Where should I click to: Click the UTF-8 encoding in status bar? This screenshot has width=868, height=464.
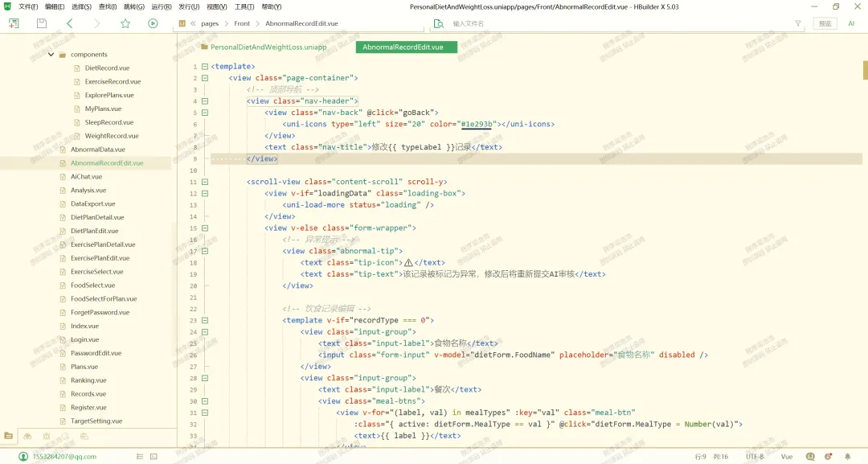click(x=755, y=456)
